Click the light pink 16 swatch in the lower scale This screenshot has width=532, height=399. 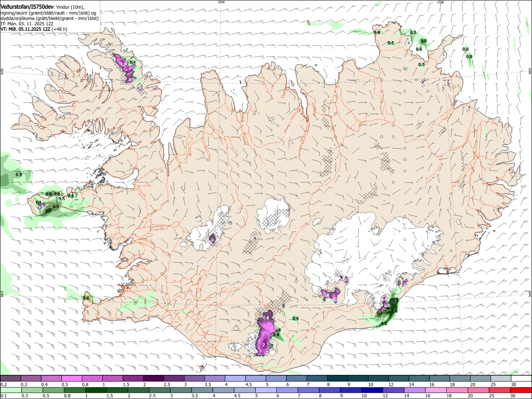pyautogui.click(x=436, y=390)
